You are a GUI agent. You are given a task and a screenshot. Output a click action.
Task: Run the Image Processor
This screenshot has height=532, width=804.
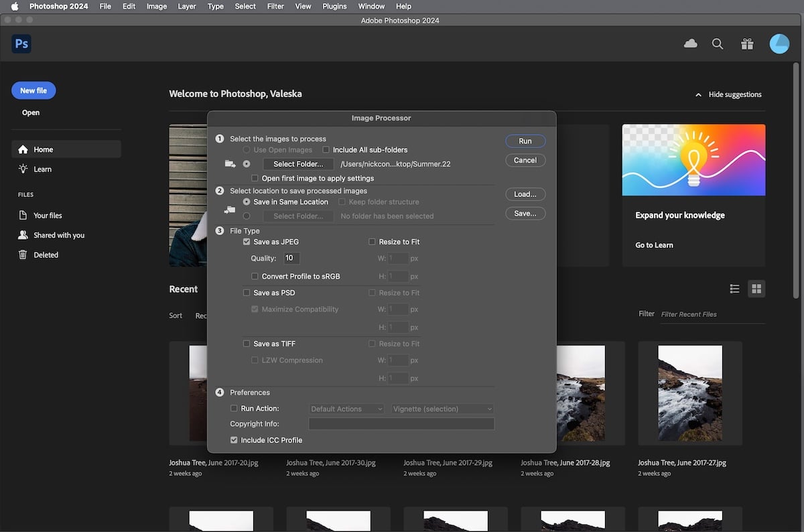[525, 141]
